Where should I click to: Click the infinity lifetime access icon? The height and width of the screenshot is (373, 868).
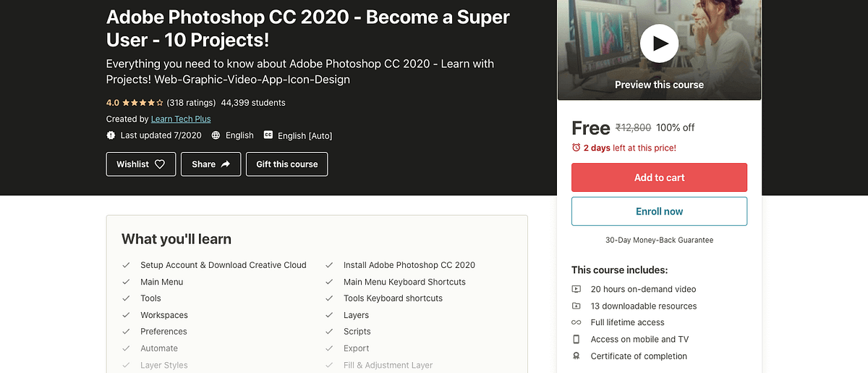point(576,322)
